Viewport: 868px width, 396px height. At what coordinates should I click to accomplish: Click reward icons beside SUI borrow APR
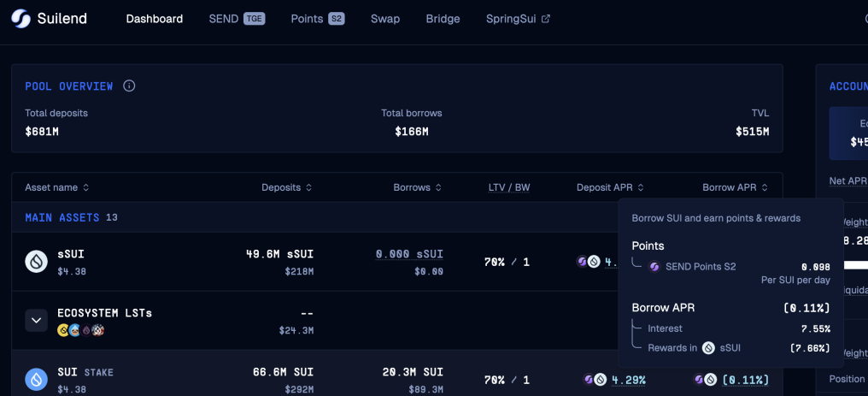click(706, 380)
